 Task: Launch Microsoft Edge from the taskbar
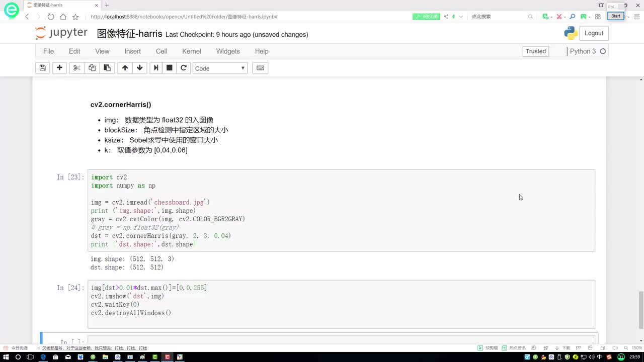(x=43, y=357)
